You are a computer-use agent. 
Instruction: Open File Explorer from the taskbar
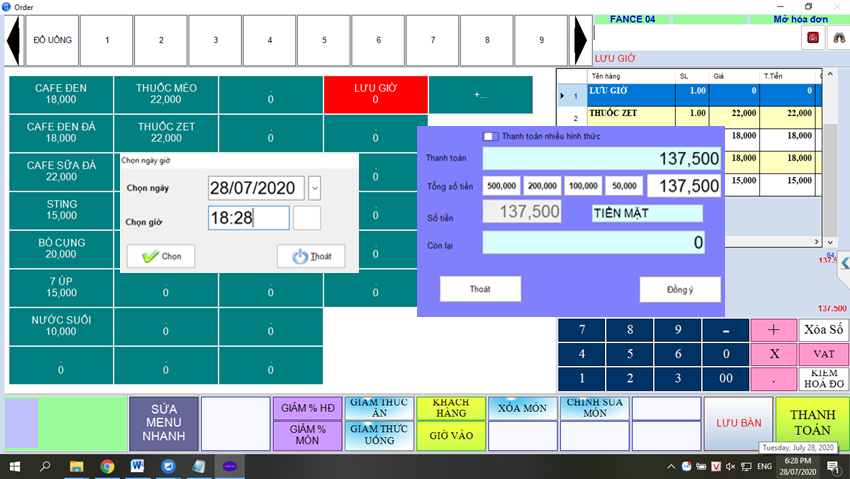tap(77, 466)
